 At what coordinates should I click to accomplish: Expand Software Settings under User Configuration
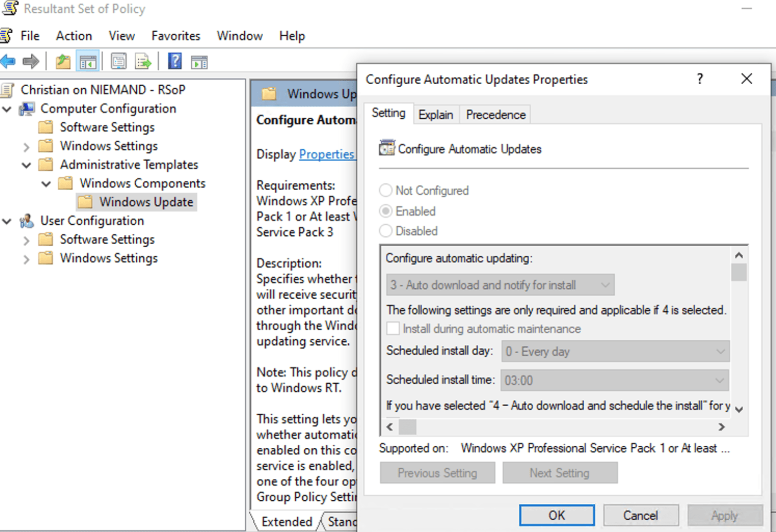[27, 240]
